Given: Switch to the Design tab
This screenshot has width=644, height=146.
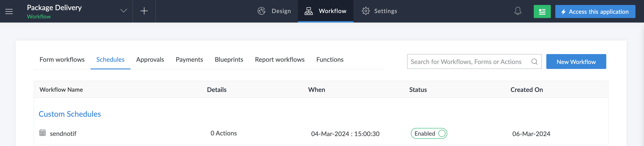Looking at the screenshot, I should (x=274, y=11).
